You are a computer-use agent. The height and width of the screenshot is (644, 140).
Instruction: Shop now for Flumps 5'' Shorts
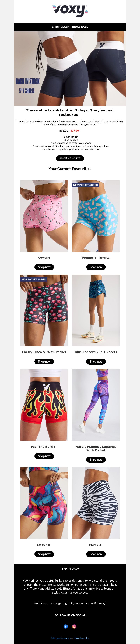(96, 267)
